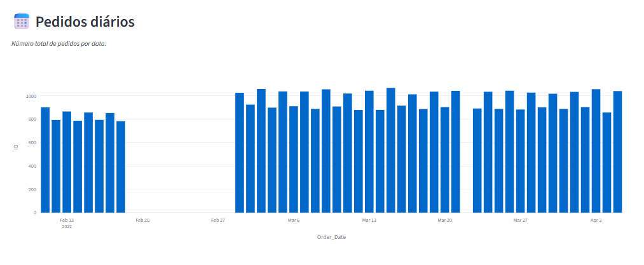644x265 pixels.
Task: Click the Mar 27 x-axis tick label
Action: click(x=521, y=221)
